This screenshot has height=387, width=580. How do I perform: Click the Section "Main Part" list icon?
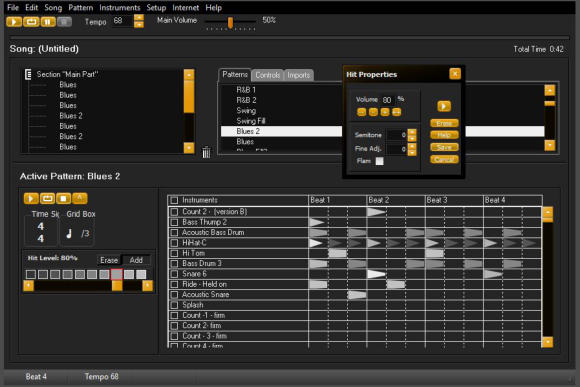point(28,74)
